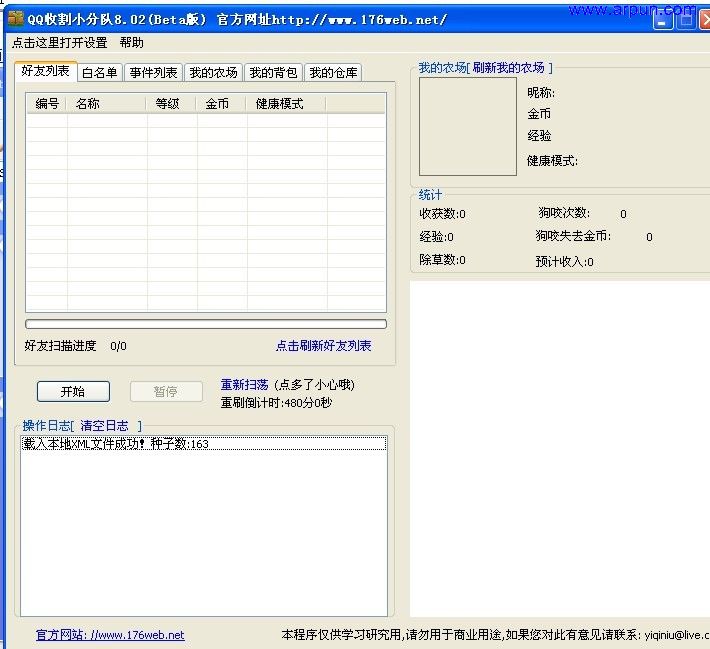Click the 好友扫描进度 0/0 label

click(76, 346)
